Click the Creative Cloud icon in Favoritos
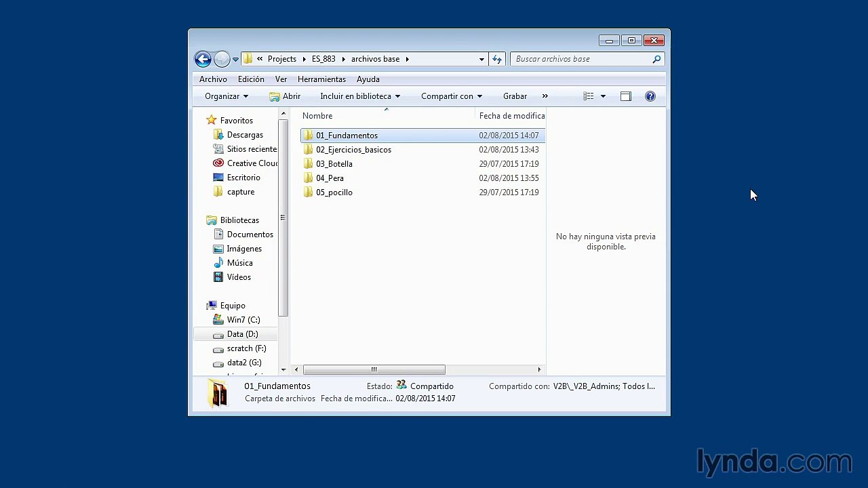The image size is (868, 488). click(x=218, y=163)
